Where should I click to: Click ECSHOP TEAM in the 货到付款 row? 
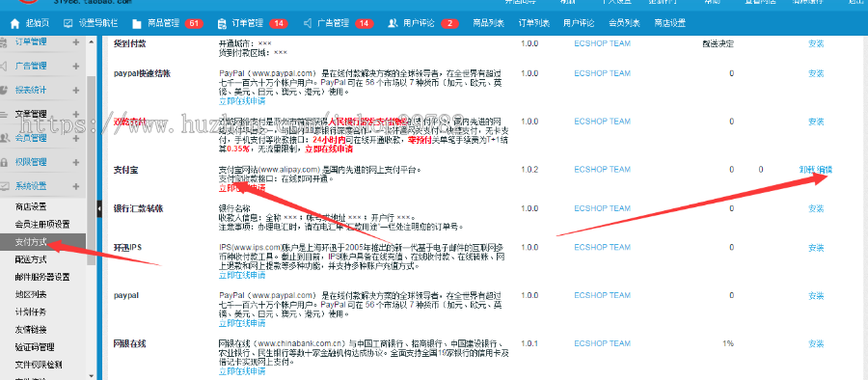point(602,43)
